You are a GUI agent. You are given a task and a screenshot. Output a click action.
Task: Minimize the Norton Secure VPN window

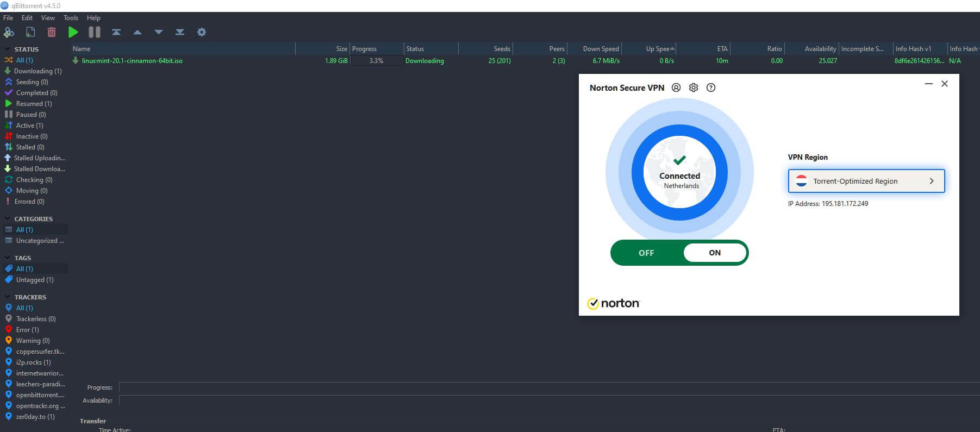click(x=929, y=84)
